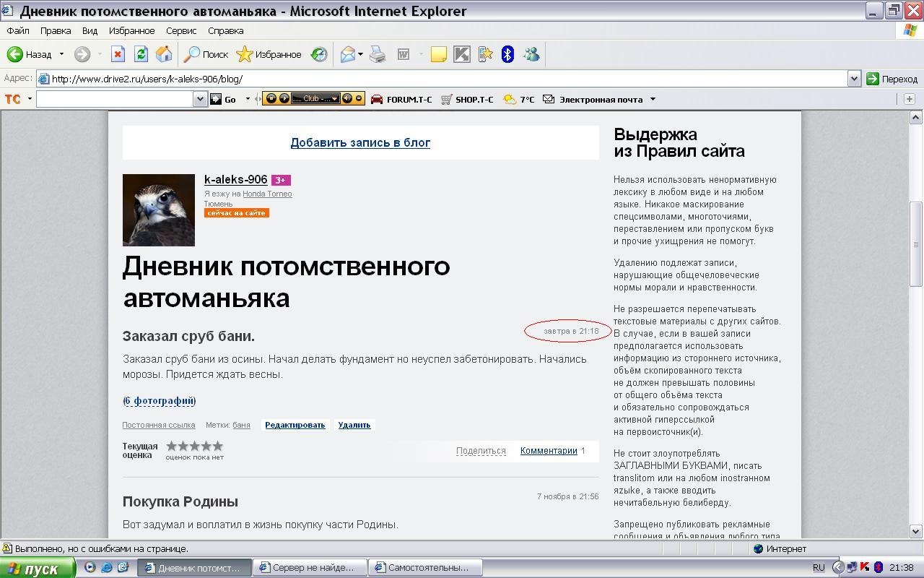Open the k-aleks-906 profile link
Viewport: 924px width, 578px height.
click(x=235, y=179)
